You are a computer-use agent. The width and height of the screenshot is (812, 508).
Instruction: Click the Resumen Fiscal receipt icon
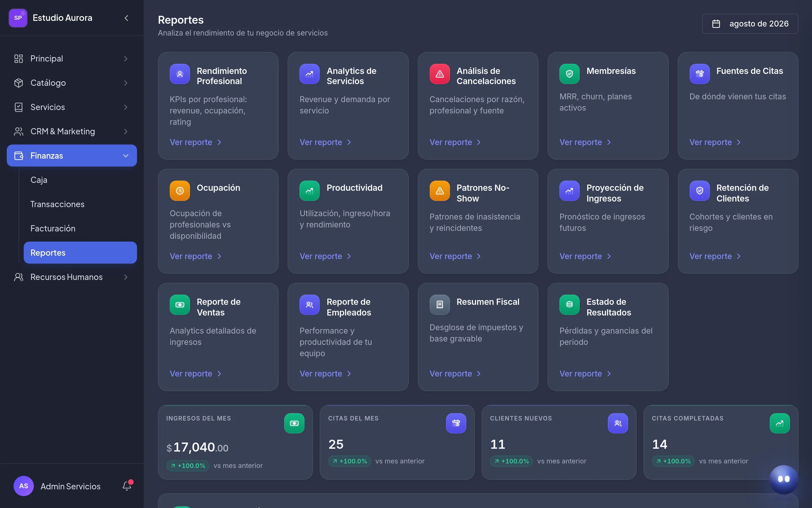tap(440, 305)
